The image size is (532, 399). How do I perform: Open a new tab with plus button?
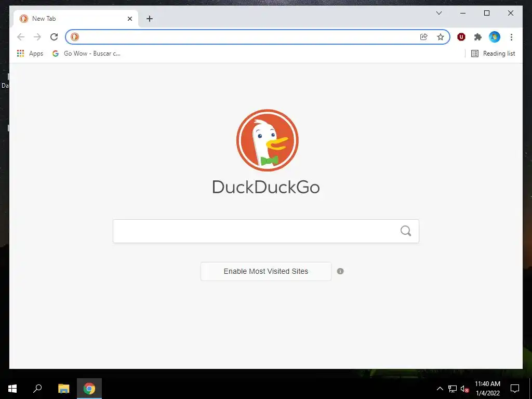[x=150, y=19]
